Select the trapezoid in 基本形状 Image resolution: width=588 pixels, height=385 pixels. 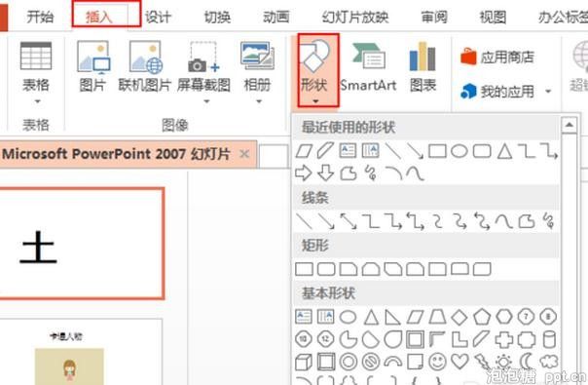(x=438, y=317)
